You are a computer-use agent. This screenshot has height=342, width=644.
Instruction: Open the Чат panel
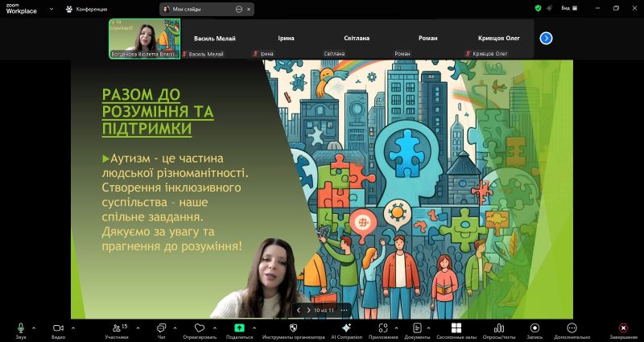[162, 331]
